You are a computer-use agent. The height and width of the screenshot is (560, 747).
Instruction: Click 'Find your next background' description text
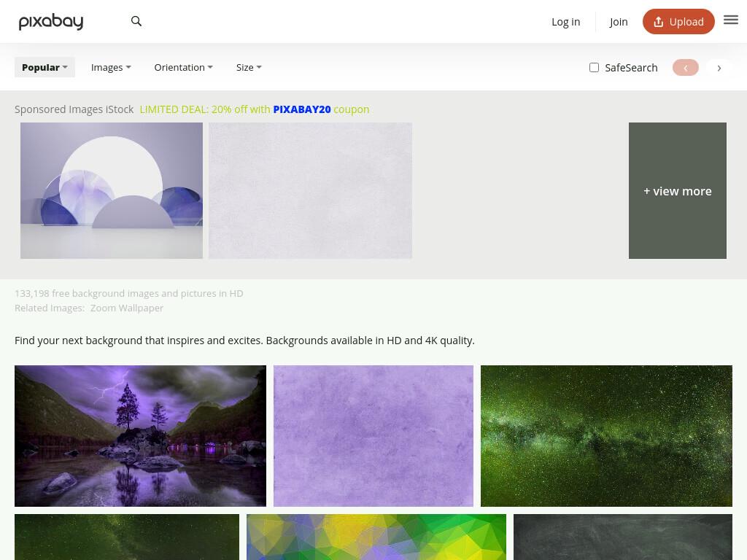[x=244, y=341]
